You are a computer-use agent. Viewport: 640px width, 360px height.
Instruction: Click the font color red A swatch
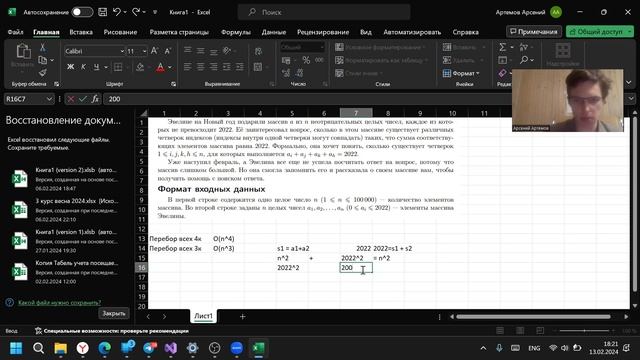click(160, 67)
